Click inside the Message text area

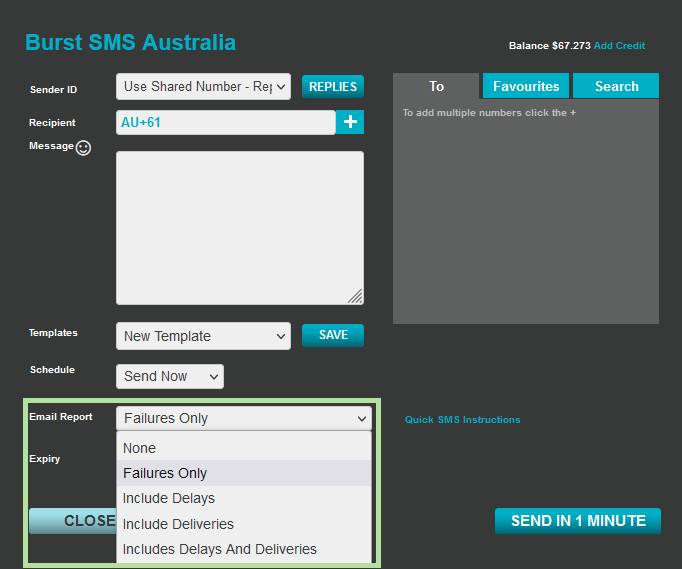[240, 228]
